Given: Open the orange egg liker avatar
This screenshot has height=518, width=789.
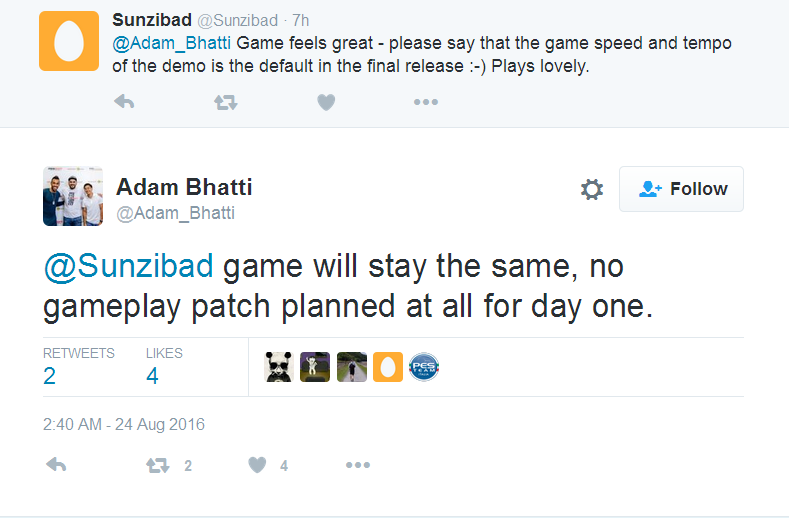Looking at the screenshot, I should tap(388, 368).
